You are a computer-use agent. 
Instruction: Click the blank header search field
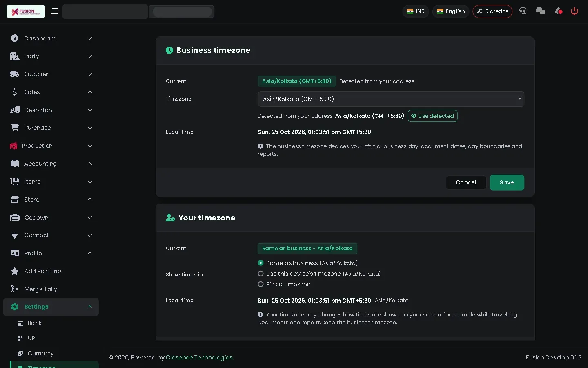coord(105,11)
